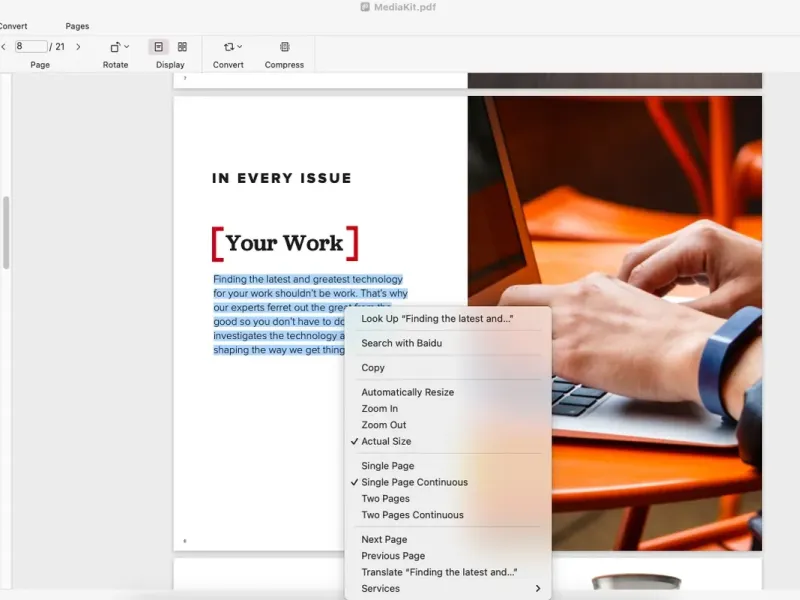Click the "Your Work" title text

tap(285, 243)
